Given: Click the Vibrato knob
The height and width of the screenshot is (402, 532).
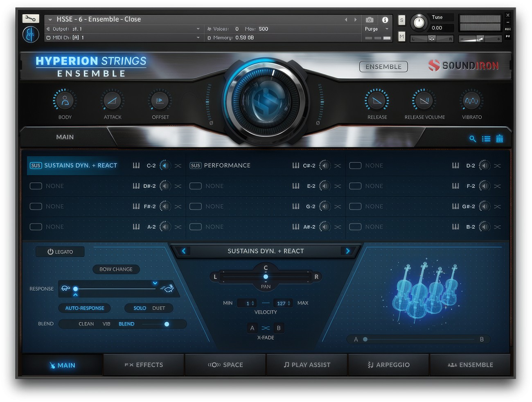Looking at the screenshot, I should (x=471, y=100).
